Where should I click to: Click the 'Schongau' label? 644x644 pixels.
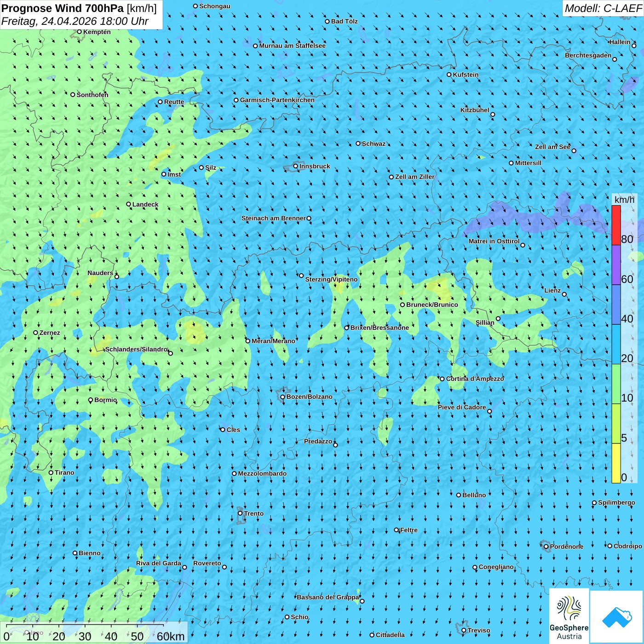tap(215, 6)
